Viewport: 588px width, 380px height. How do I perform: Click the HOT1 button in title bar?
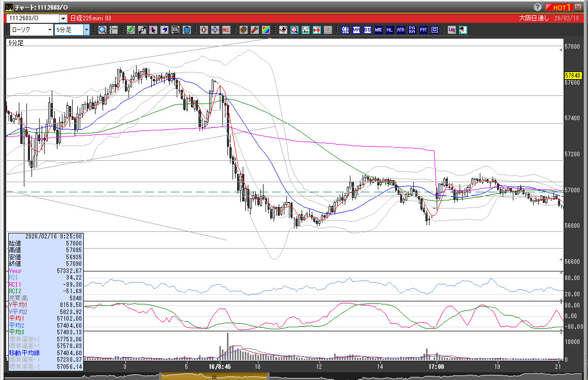tap(560, 7)
